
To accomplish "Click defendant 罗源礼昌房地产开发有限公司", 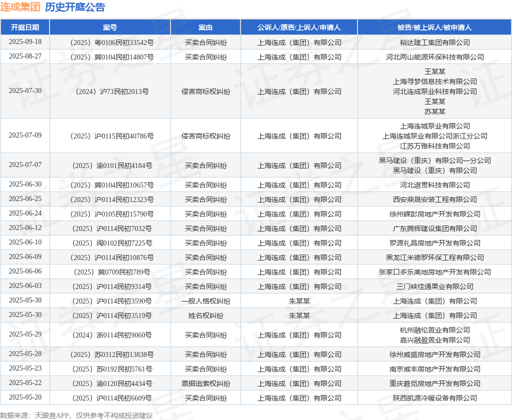I will [x=434, y=243].
